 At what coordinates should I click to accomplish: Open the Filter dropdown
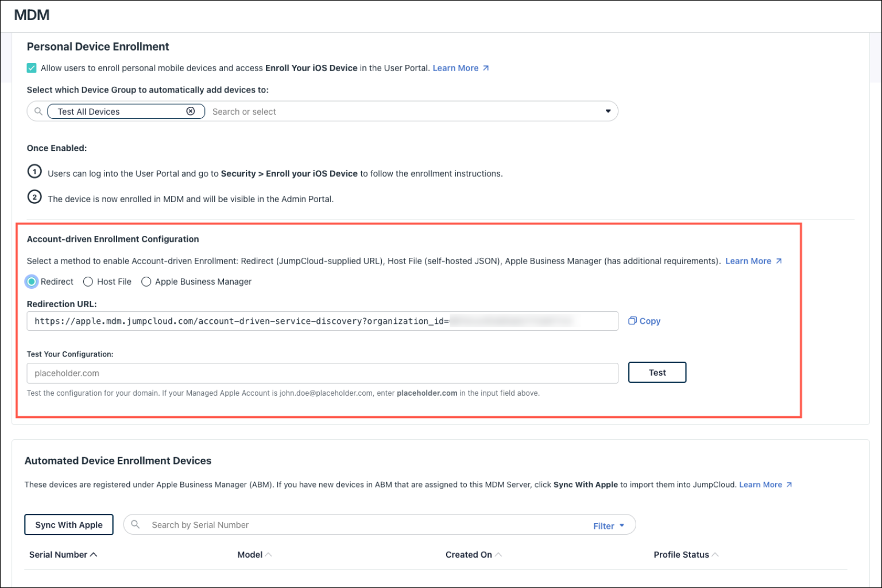(608, 525)
